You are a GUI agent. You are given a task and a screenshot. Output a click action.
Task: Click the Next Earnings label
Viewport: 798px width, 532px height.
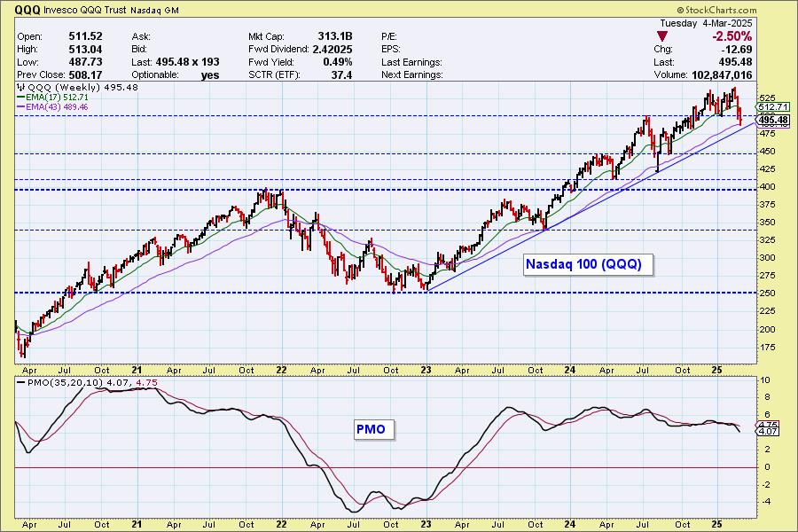click(412, 74)
